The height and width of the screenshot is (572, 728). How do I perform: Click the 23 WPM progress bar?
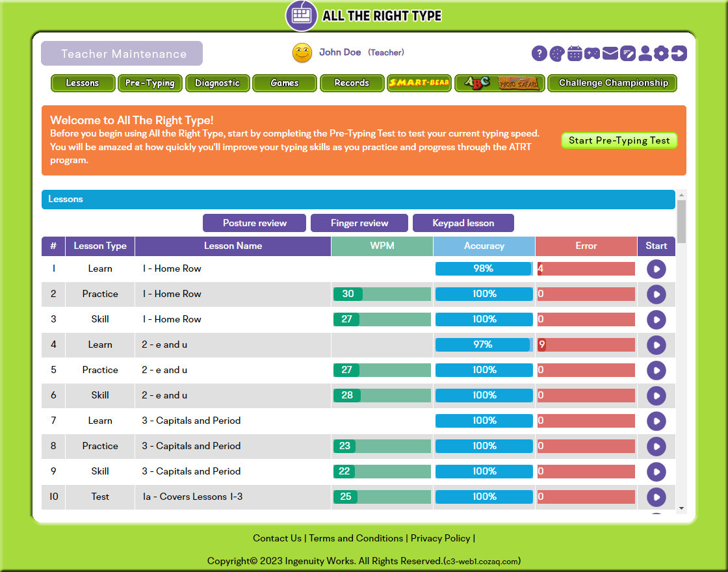pos(382,446)
